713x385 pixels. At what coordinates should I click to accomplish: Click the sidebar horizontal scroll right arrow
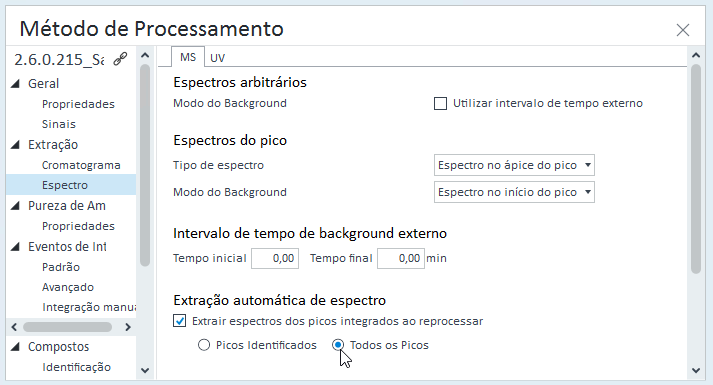[128, 327]
